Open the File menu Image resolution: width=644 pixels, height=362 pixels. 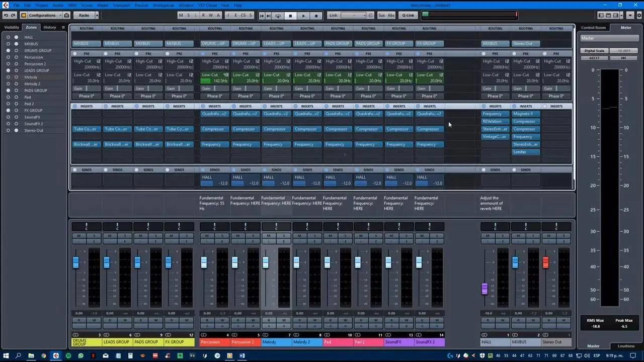click(x=17, y=5)
